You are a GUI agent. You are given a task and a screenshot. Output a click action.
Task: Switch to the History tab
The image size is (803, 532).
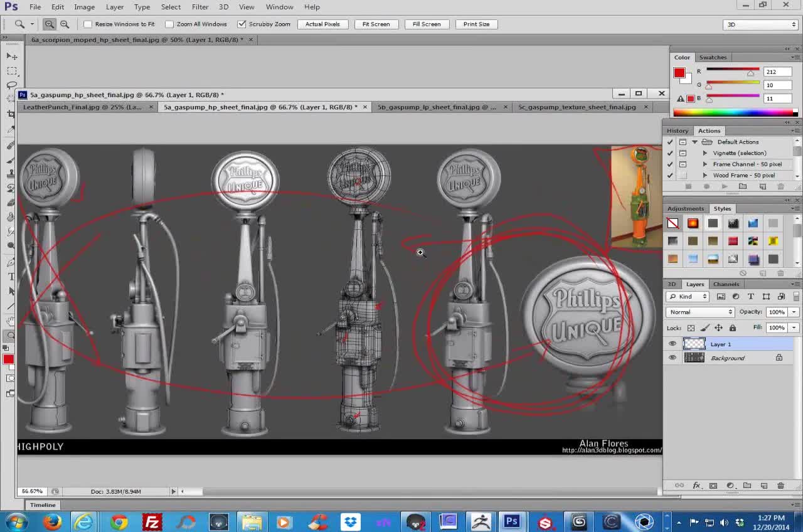pyautogui.click(x=678, y=130)
